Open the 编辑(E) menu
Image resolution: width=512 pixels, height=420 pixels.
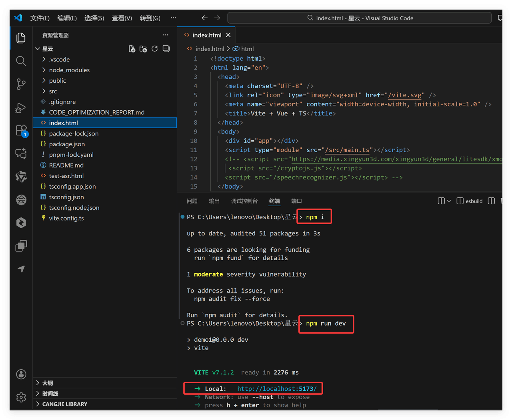67,18
